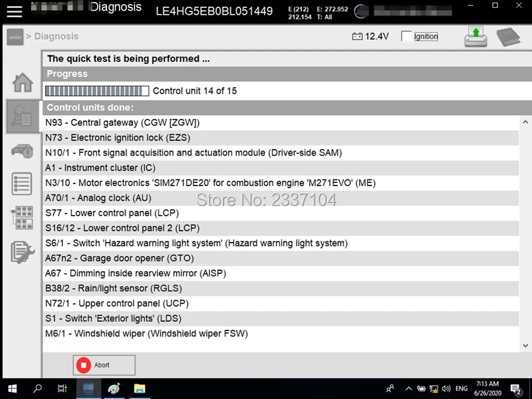532x399 pixels.
Task: Open the clock showing 7:13 AM
Action: click(487, 388)
